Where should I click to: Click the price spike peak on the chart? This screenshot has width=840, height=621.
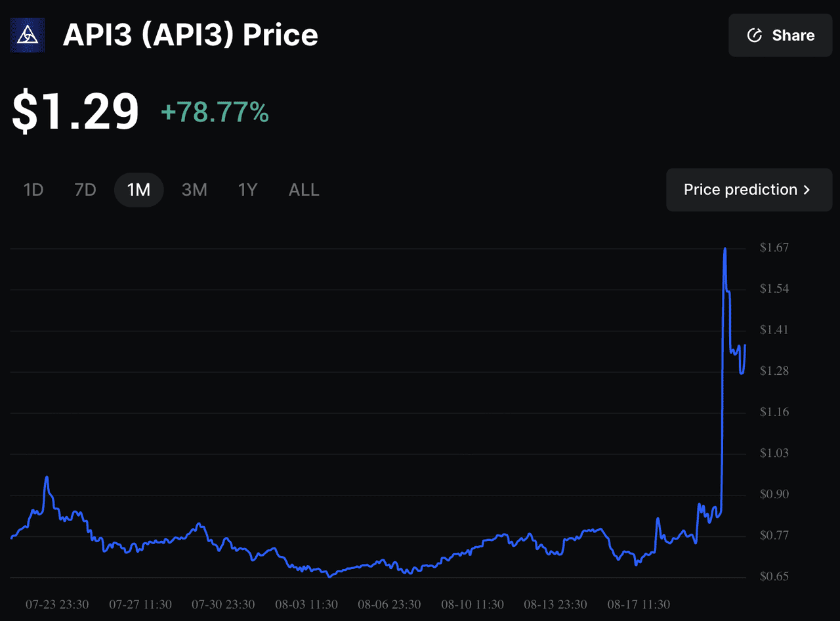tap(724, 249)
